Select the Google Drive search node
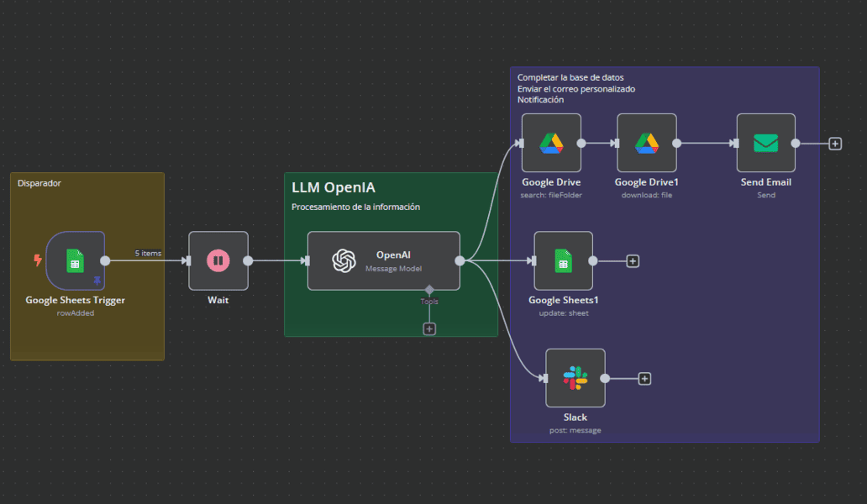 (x=551, y=143)
